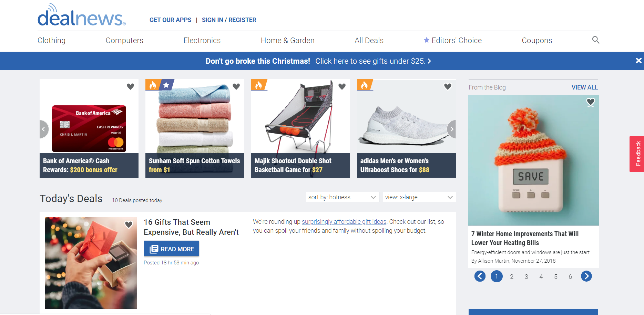Advance deals carousel to next items
The image size is (644, 315).
[452, 129]
